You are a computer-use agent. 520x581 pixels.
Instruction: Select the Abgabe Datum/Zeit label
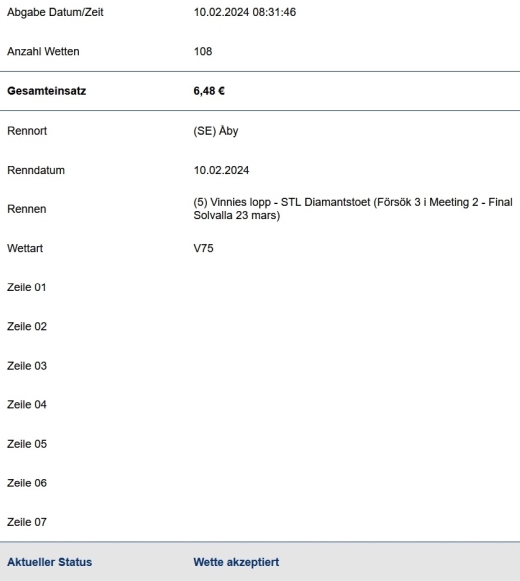(55, 12)
